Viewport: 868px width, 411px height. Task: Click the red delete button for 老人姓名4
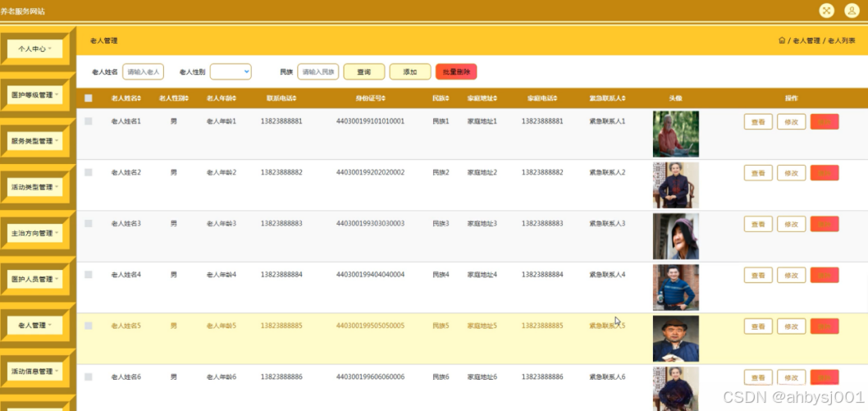coord(825,275)
